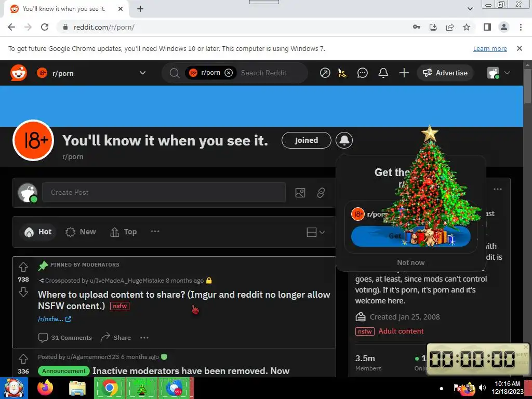Toggle the Joined community button
Viewport: 532px width, 399px height.
307,140
